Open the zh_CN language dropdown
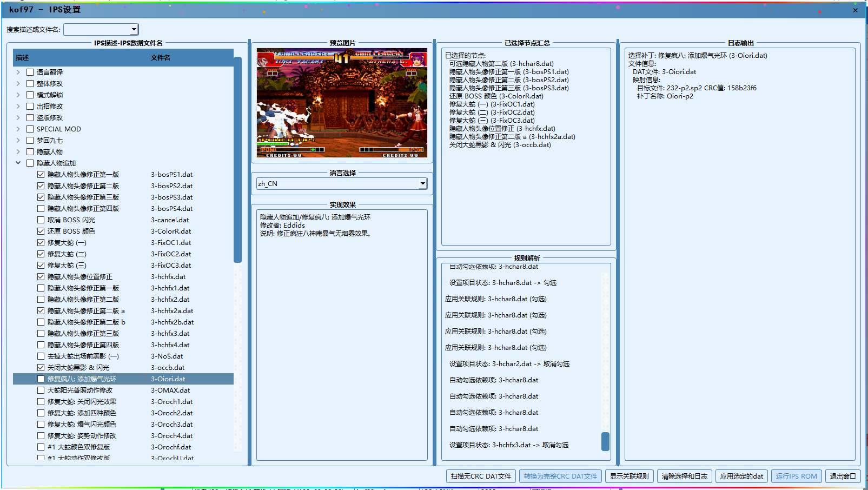This screenshot has height=490, width=868. [x=422, y=184]
